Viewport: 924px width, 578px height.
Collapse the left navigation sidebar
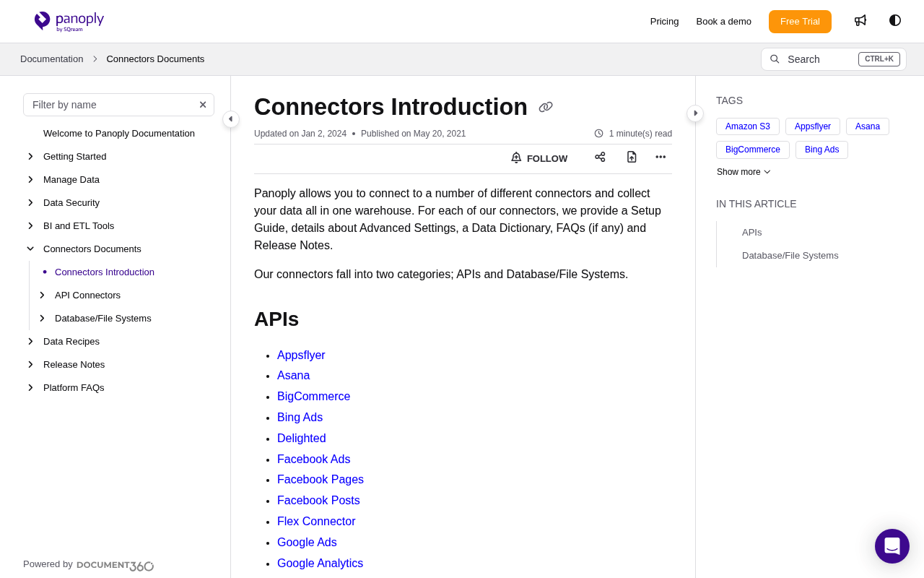pyautogui.click(x=231, y=119)
